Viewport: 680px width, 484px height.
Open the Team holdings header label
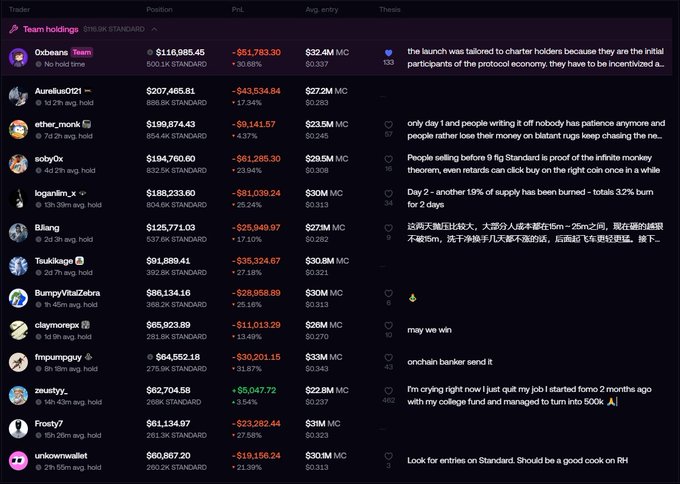point(50,29)
